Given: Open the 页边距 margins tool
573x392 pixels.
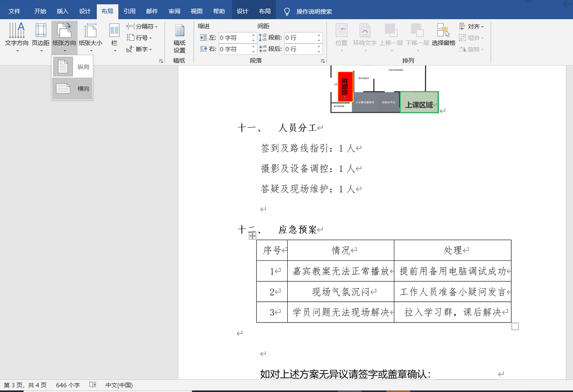Looking at the screenshot, I should pyautogui.click(x=41, y=37).
